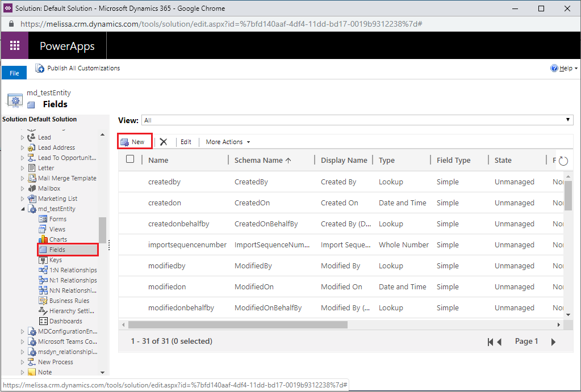Click the N:1 Relationships icon

[43, 280]
